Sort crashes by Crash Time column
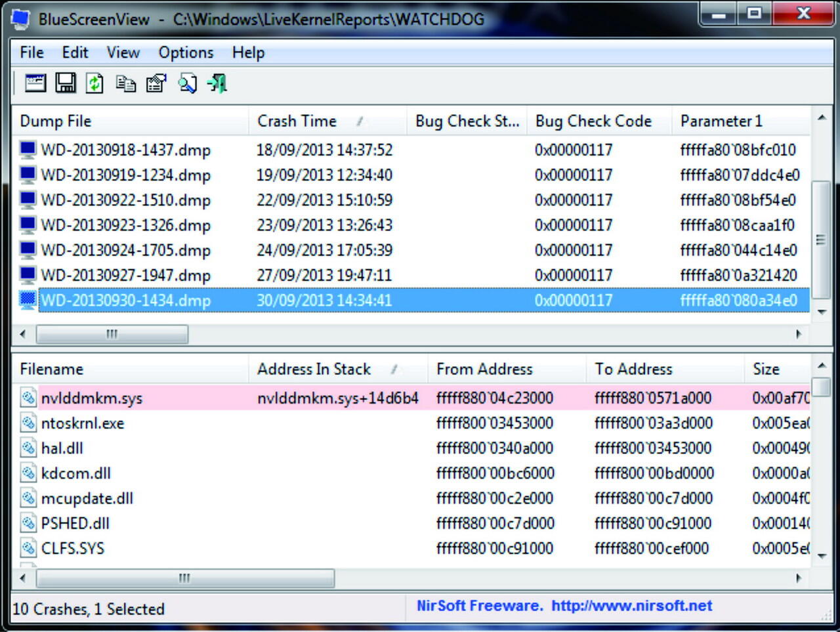This screenshot has width=840, height=632. click(x=297, y=121)
